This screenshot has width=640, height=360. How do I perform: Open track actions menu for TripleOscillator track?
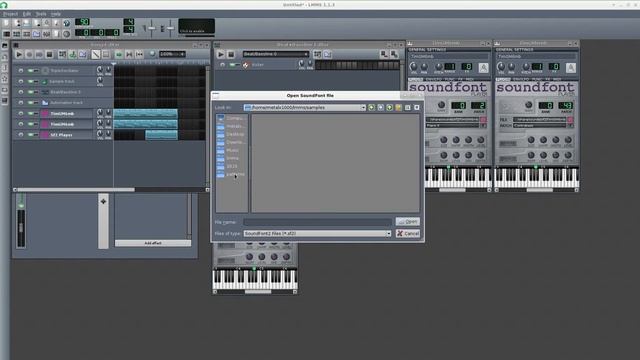(21, 71)
